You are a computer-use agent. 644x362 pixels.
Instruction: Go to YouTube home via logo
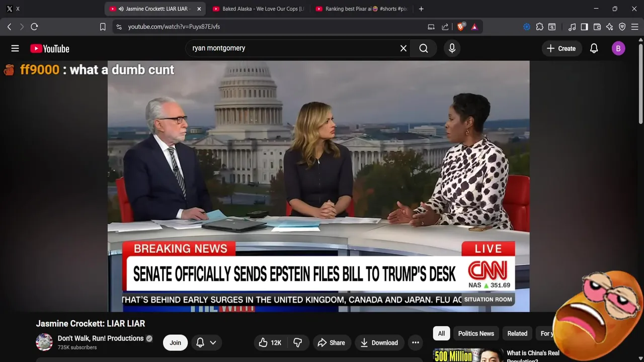(x=49, y=48)
